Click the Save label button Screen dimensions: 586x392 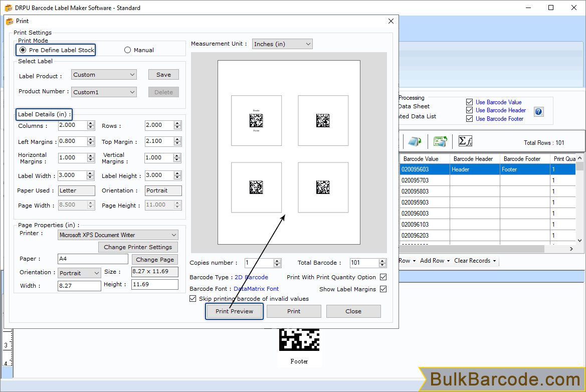163,74
